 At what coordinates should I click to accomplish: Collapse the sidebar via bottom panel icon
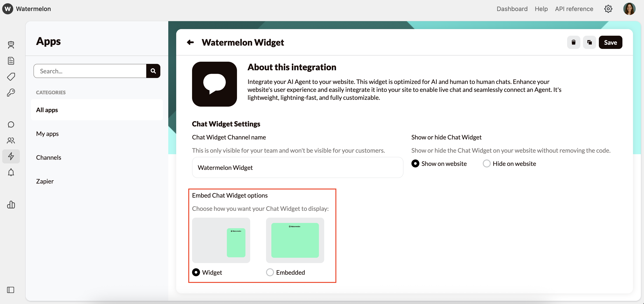(x=11, y=290)
